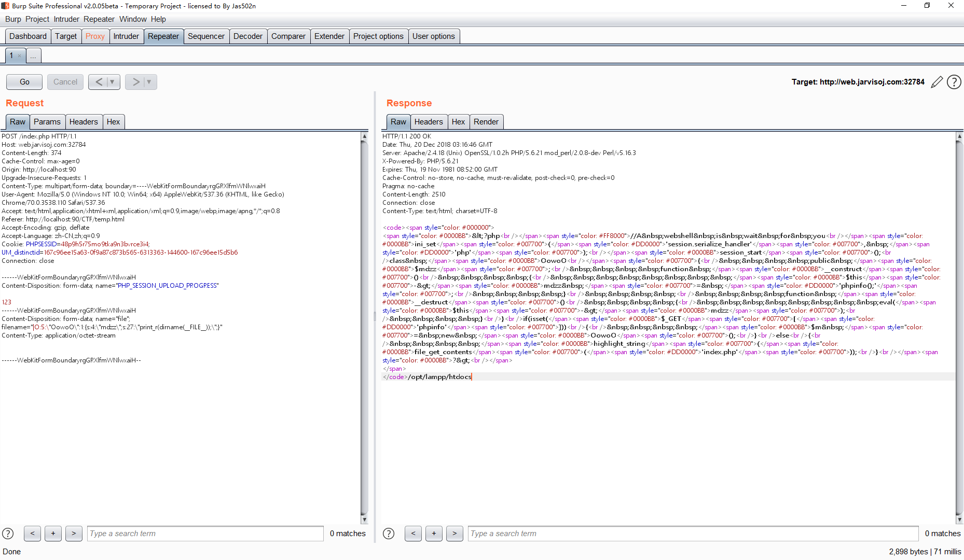Click the pencil icon to edit target

point(937,82)
